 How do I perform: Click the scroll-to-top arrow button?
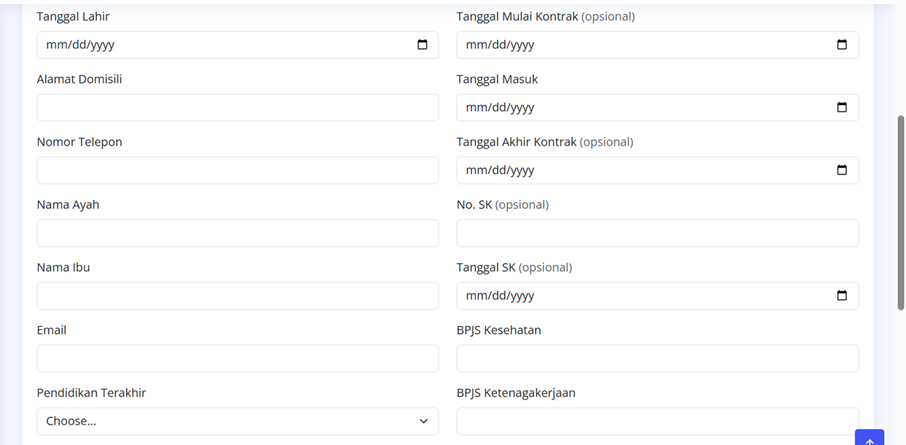(870, 437)
